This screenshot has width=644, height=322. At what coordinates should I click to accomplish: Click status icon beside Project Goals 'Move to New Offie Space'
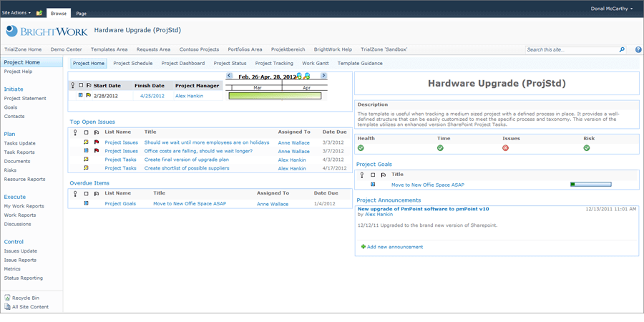coord(373,185)
